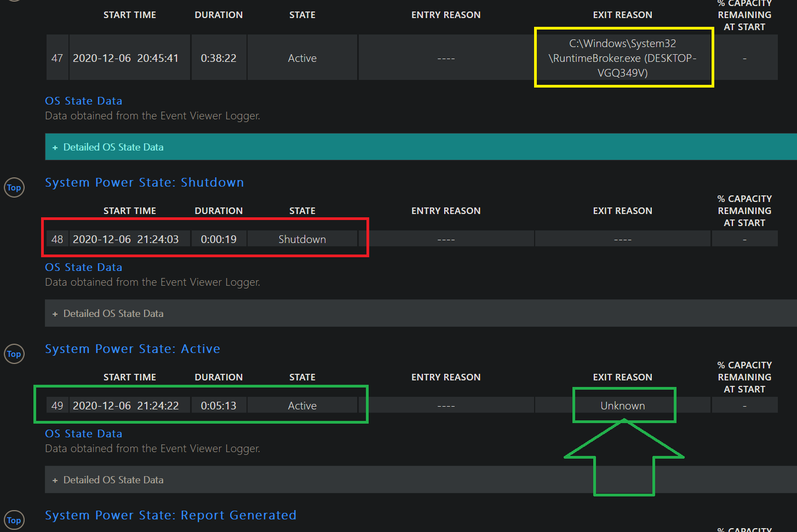Select duration 0:00:19 cell
The height and width of the screenshot is (532, 797).
219,239
